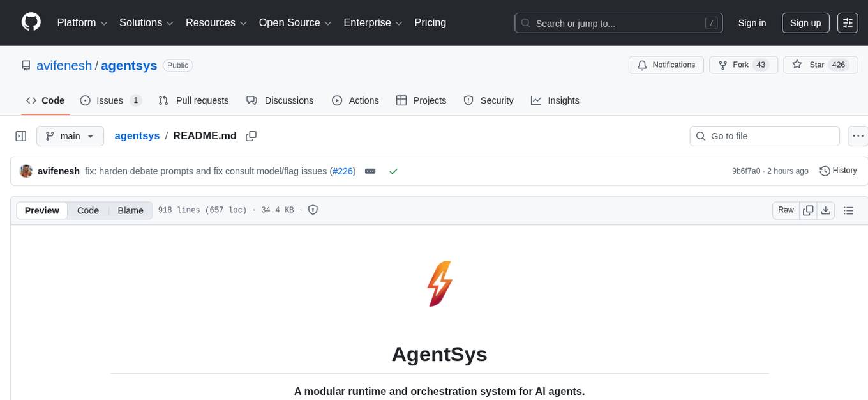Copy the README.md file path
The width and height of the screenshot is (868, 400).
pyautogui.click(x=251, y=135)
